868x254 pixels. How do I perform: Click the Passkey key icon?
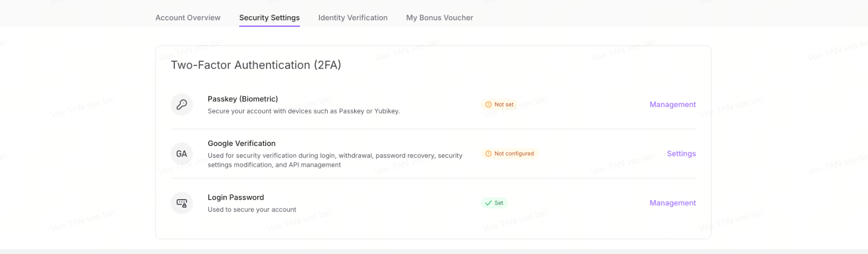(x=182, y=104)
